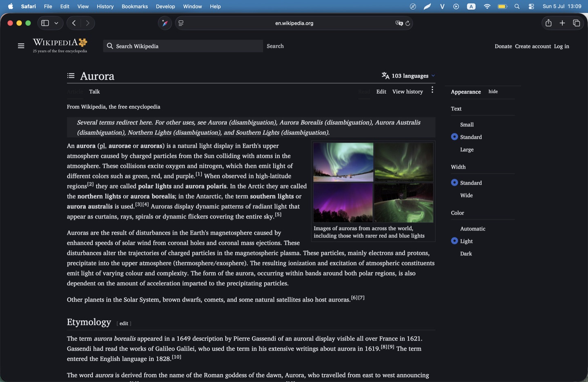This screenshot has height=382, width=588.
Task: Open the more options vertical dots icon
Action: coord(432,90)
